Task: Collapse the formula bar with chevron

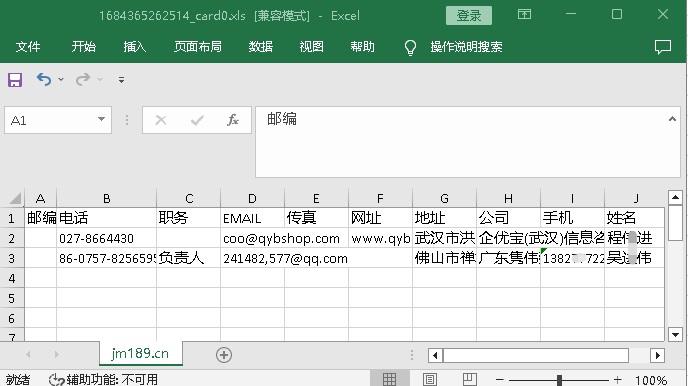Action: (672, 118)
